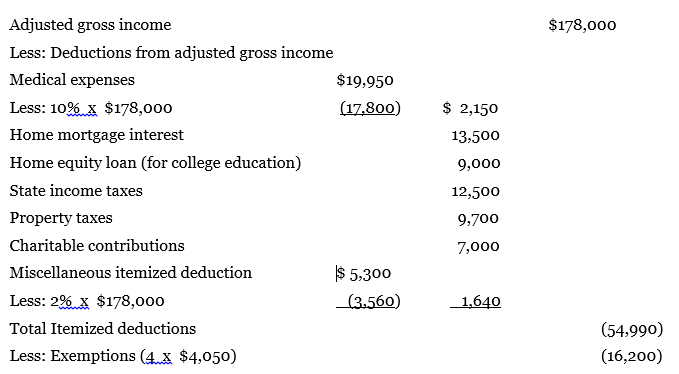Image resolution: width=679 pixels, height=374 pixels.
Task: Click the 12,500 state taxes value
Action: 475,191
